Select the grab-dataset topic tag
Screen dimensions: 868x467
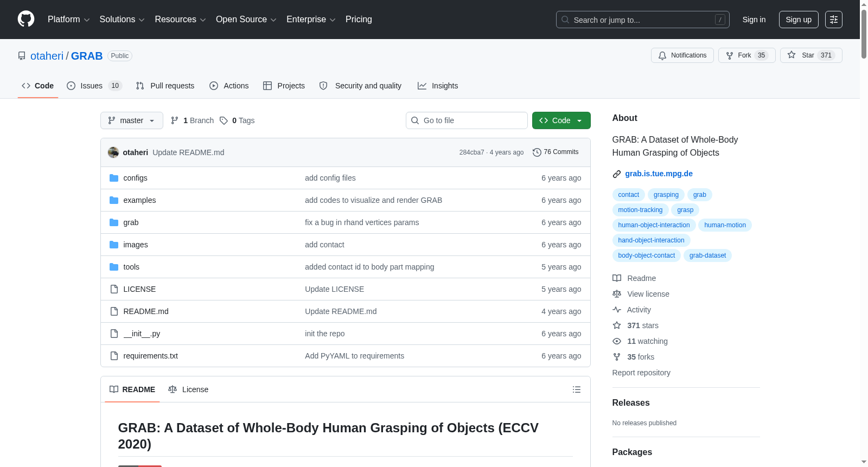tap(707, 255)
